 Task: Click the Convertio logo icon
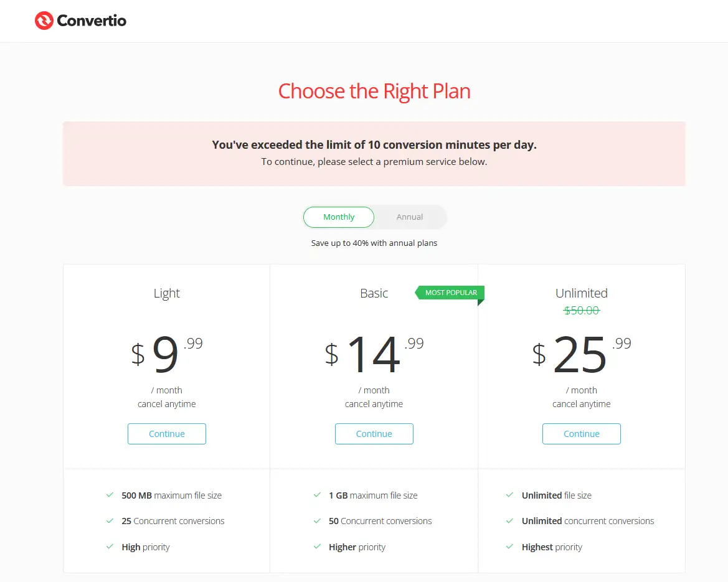point(44,21)
